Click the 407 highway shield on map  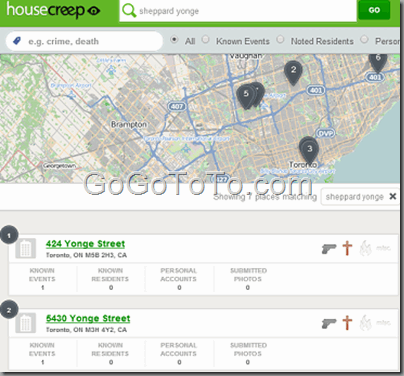pyautogui.click(x=177, y=107)
